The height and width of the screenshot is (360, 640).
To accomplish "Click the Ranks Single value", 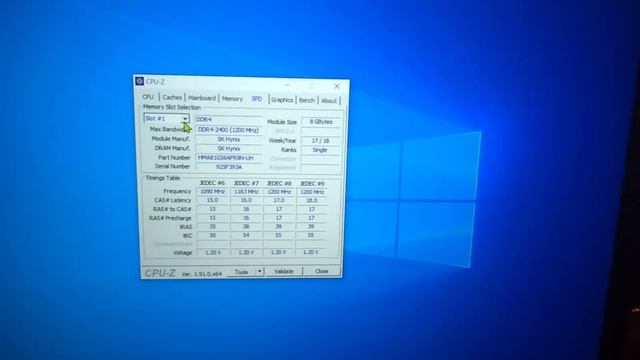I will coord(320,150).
